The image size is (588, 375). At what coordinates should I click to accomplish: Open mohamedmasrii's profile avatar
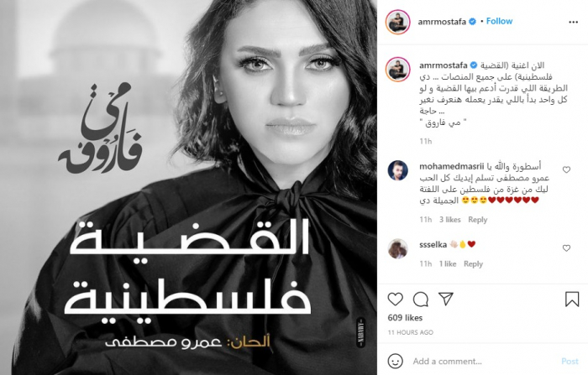click(397, 170)
